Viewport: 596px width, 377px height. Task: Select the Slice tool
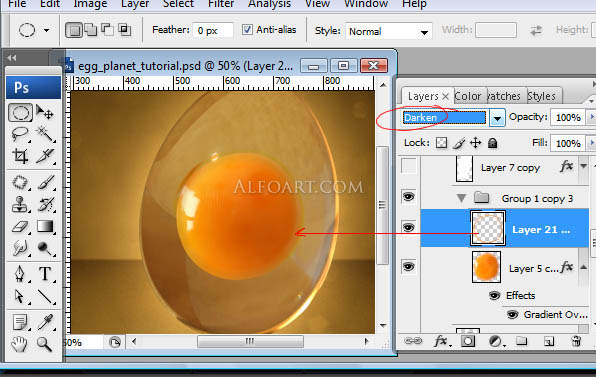[45, 155]
